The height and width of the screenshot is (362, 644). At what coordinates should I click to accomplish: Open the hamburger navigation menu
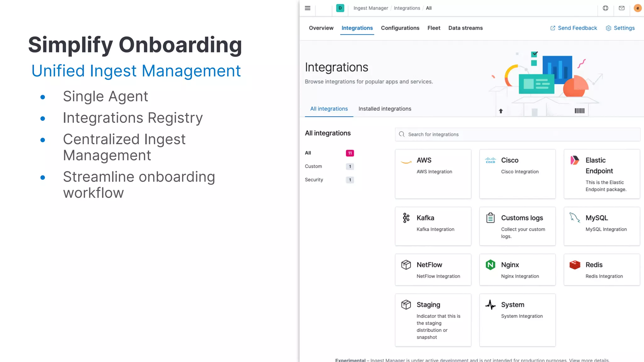click(x=308, y=8)
